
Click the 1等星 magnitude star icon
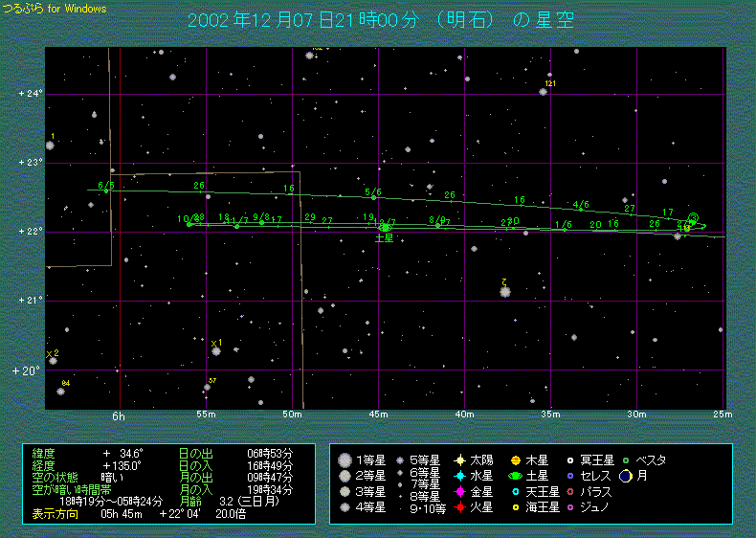345,460
